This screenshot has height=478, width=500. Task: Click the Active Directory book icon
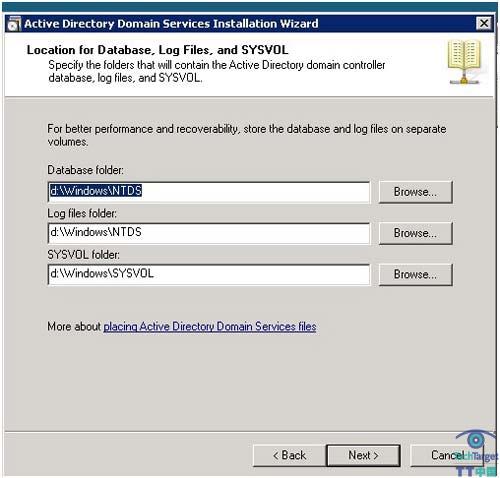coord(464,62)
